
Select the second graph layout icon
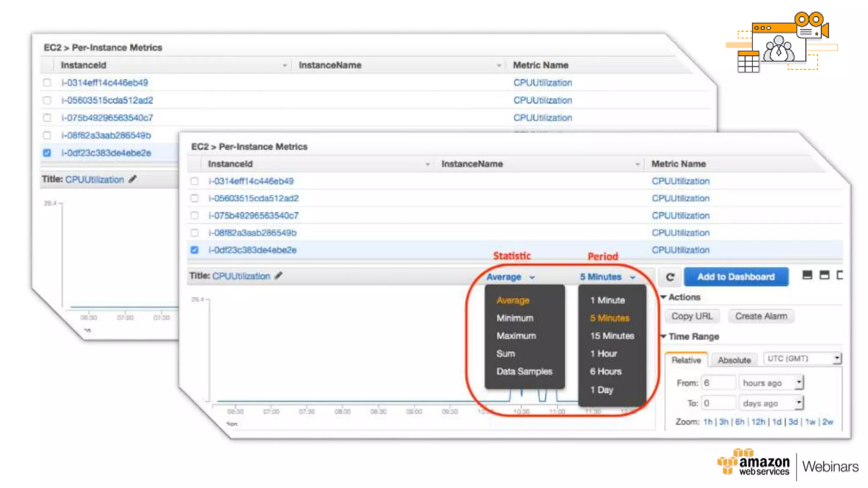coord(824,275)
